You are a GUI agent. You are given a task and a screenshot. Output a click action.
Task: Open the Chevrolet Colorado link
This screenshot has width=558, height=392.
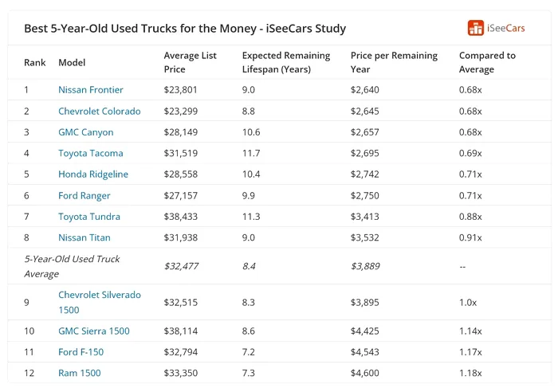[99, 111]
